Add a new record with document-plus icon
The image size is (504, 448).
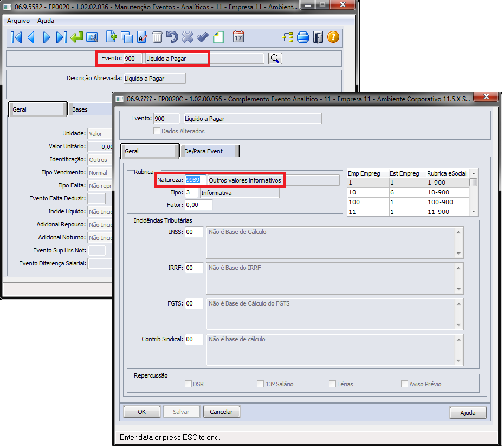point(111,37)
